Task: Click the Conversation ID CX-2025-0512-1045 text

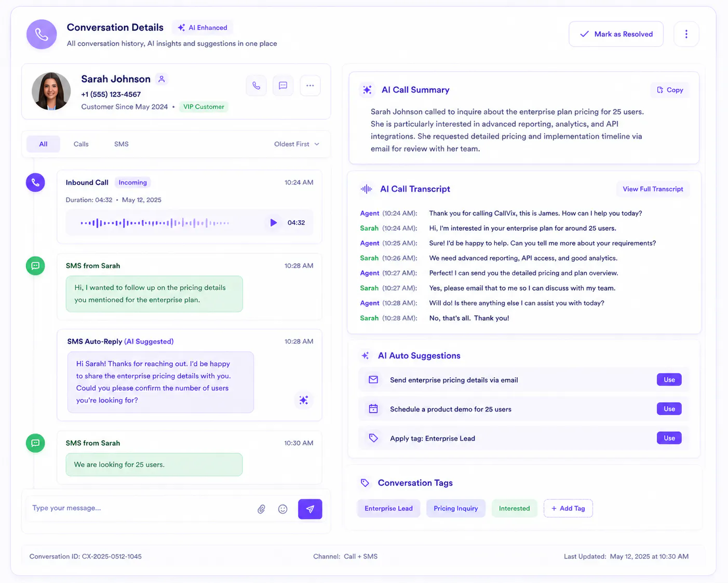Action: coord(85,556)
